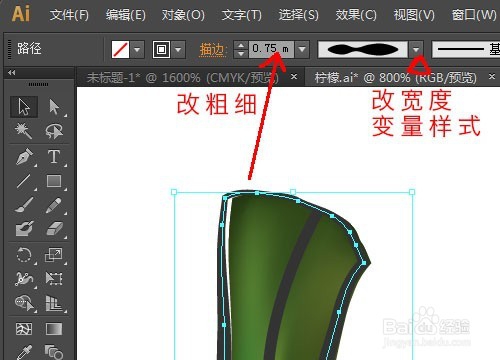500x360 pixels.
Task: Click the 描边 stroke panel link
Action: pos(212,50)
